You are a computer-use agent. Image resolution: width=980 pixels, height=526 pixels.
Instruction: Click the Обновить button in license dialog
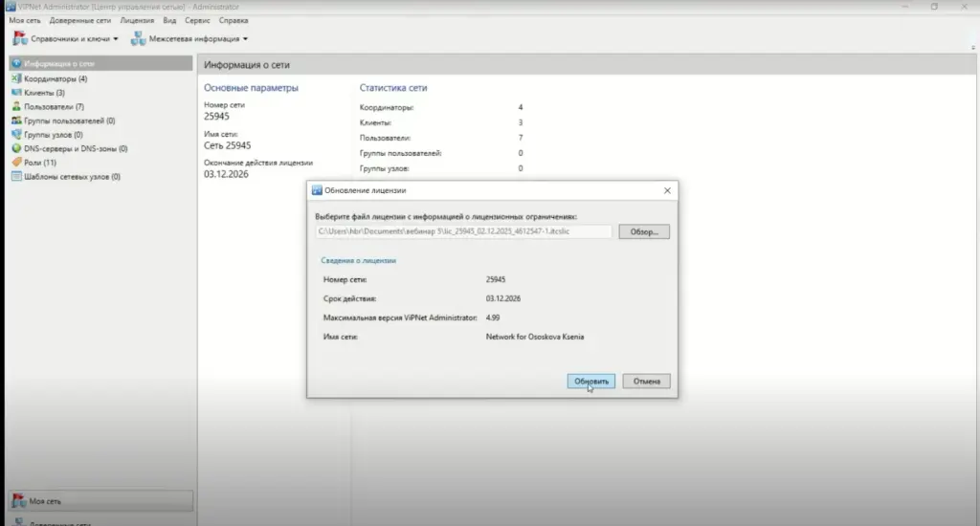click(x=590, y=381)
